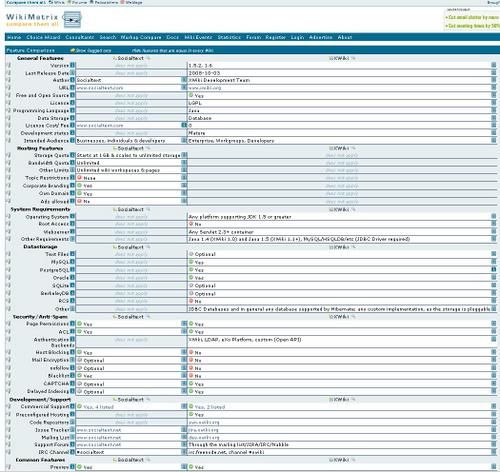Open Socialtext Licence Cost www.socialtext.com link
Viewport: 500px width, 472px height.
[x=100, y=125]
